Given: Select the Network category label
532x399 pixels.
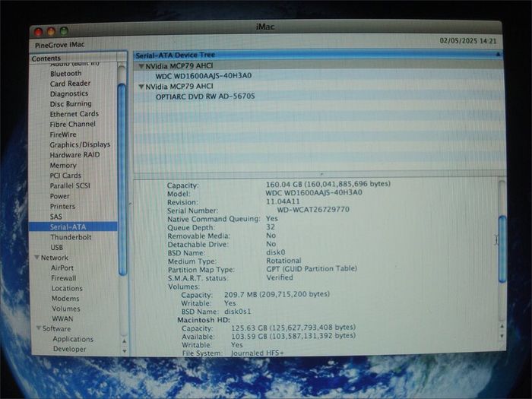Looking at the screenshot, I should point(54,258).
